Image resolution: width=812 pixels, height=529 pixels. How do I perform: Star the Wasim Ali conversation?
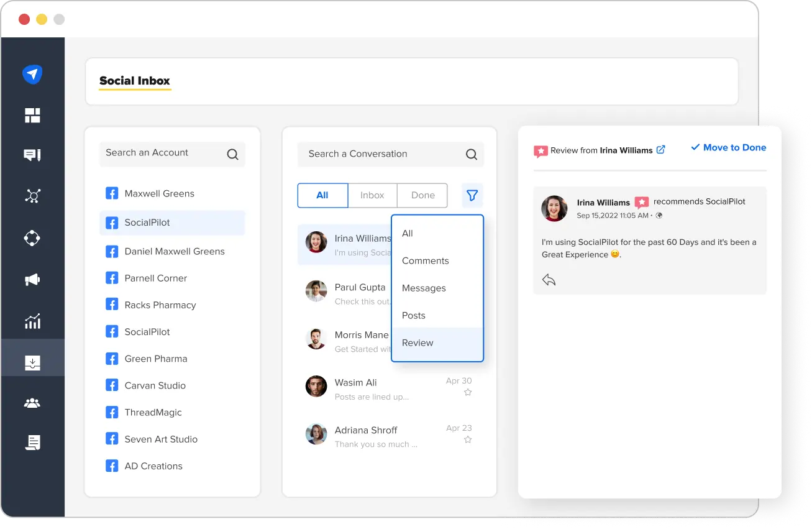pyautogui.click(x=468, y=392)
